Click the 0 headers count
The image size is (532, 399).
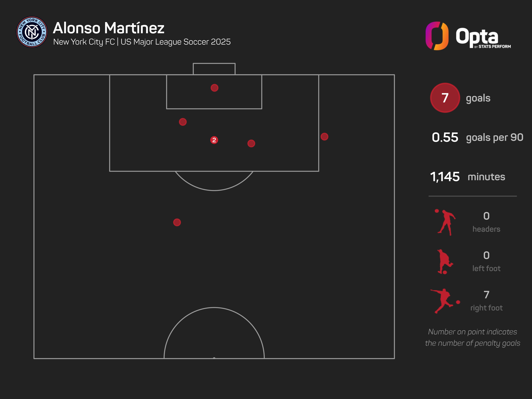tap(486, 216)
